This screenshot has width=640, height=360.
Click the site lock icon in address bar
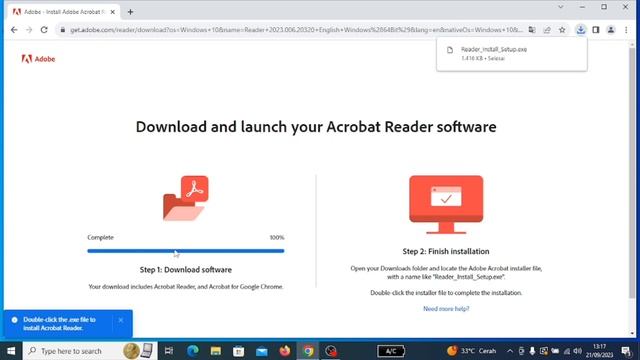click(62, 30)
